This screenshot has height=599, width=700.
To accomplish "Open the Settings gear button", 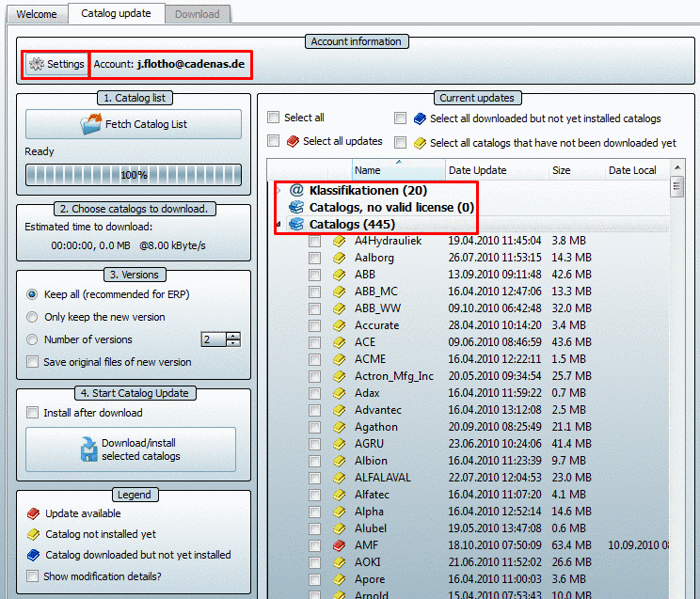I will 56,64.
